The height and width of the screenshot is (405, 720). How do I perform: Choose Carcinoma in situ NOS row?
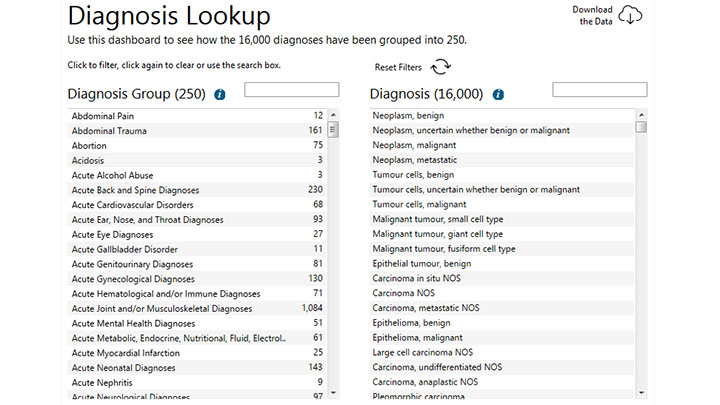pos(502,278)
